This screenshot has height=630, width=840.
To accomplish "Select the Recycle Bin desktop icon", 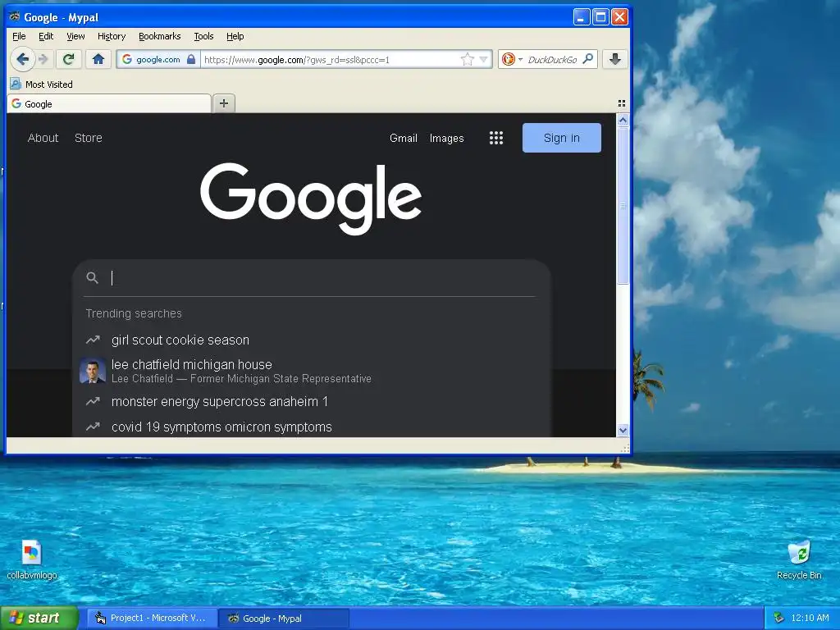I will pos(799,559).
